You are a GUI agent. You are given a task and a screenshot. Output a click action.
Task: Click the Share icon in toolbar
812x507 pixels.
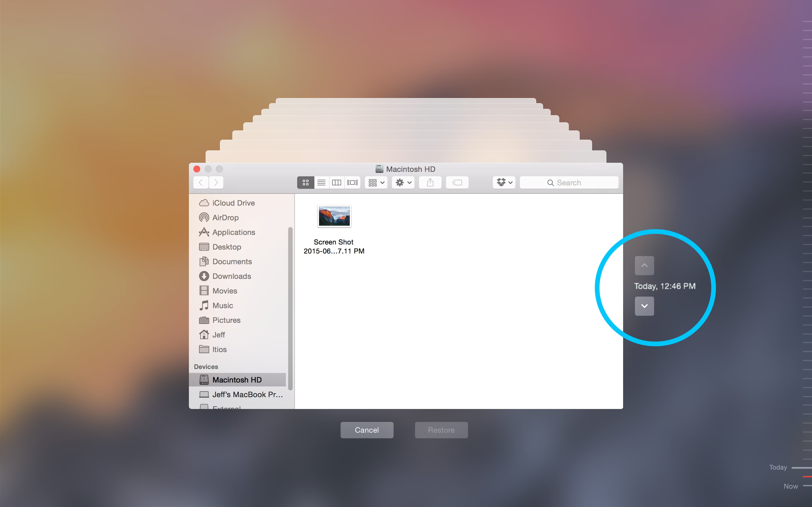tap(430, 183)
